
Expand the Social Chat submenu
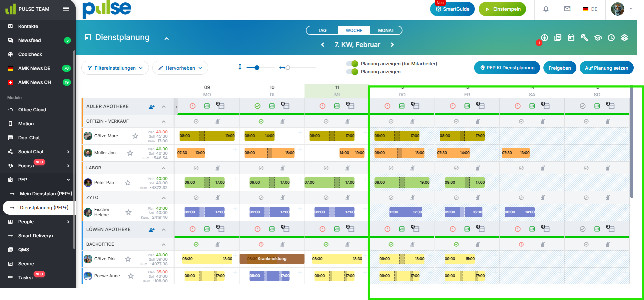tap(68, 152)
